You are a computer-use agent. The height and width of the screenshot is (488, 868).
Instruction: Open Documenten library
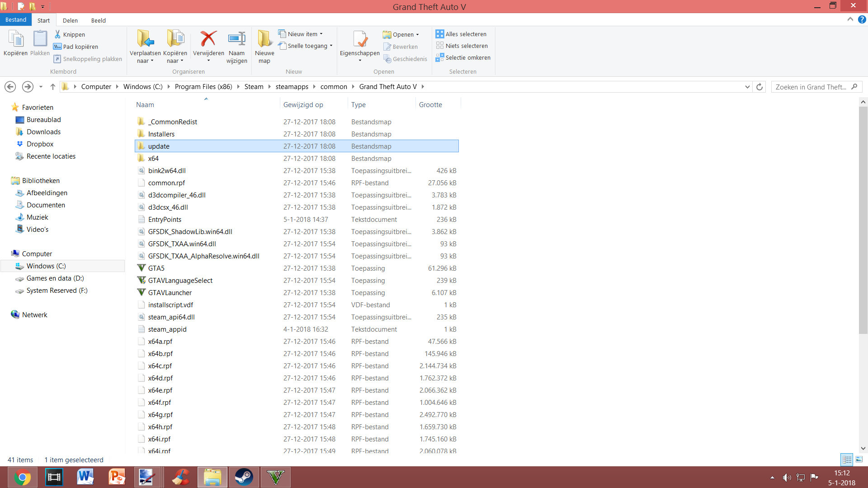[46, 205]
